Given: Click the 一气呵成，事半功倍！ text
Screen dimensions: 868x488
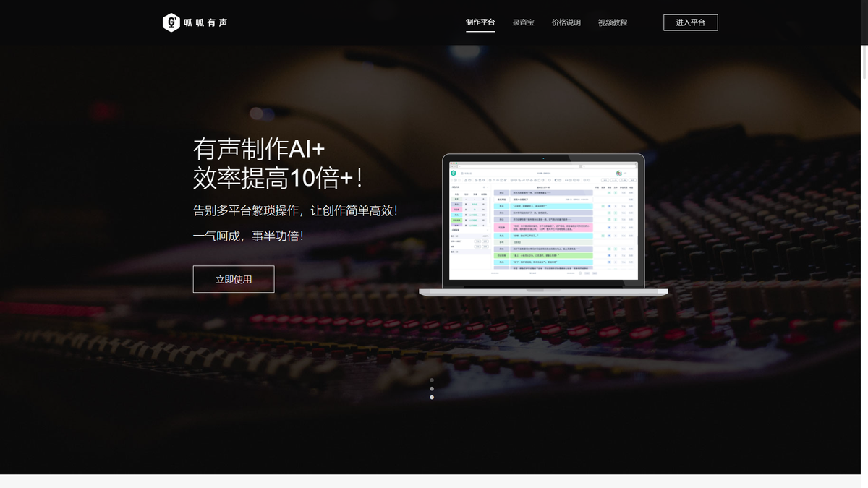Looking at the screenshot, I should tap(248, 236).
